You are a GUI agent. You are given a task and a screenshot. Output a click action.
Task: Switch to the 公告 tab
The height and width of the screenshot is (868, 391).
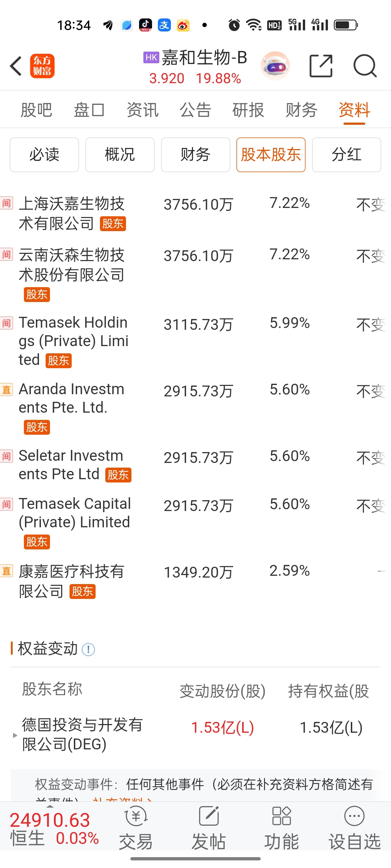pyautogui.click(x=195, y=110)
